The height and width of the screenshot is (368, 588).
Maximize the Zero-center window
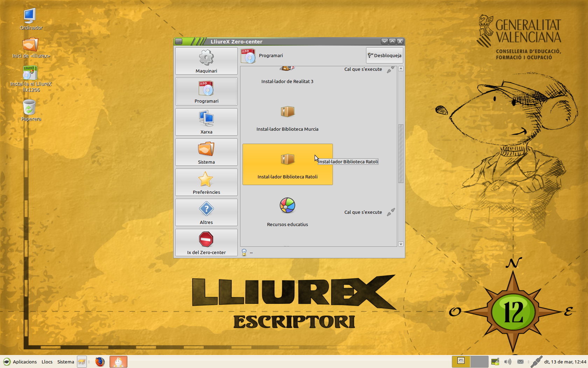pos(392,41)
